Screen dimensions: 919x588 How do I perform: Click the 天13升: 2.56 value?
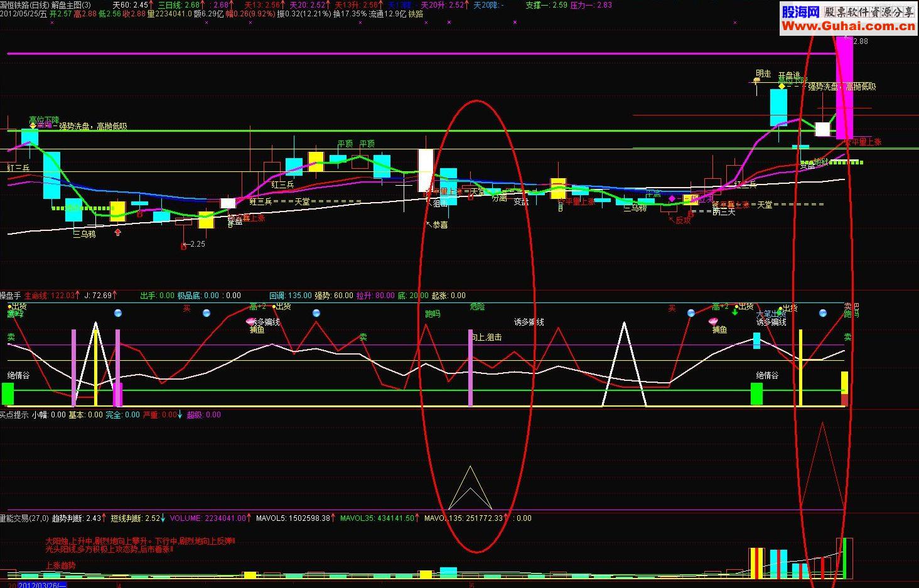click(x=356, y=5)
